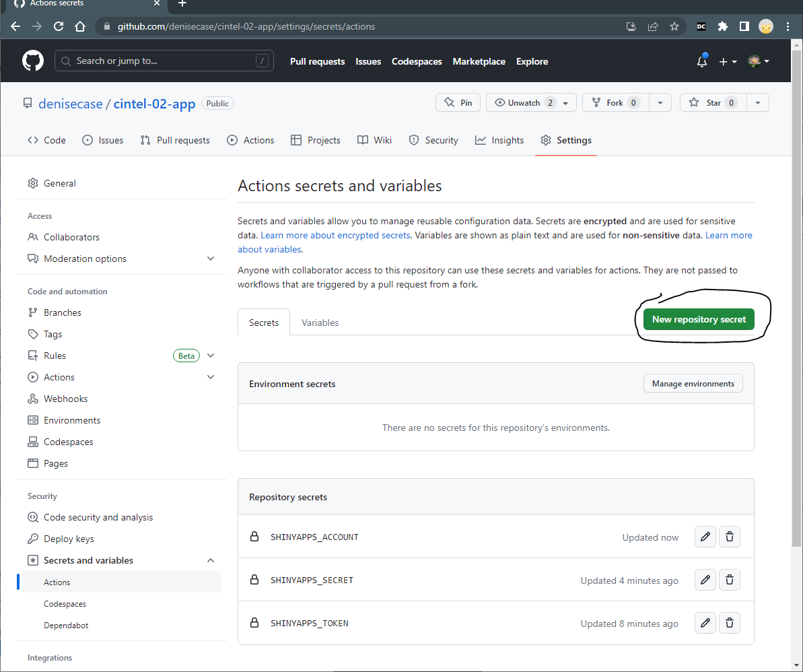Fork the repository
Viewport: 803px width, 672px height.
pos(616,103)
